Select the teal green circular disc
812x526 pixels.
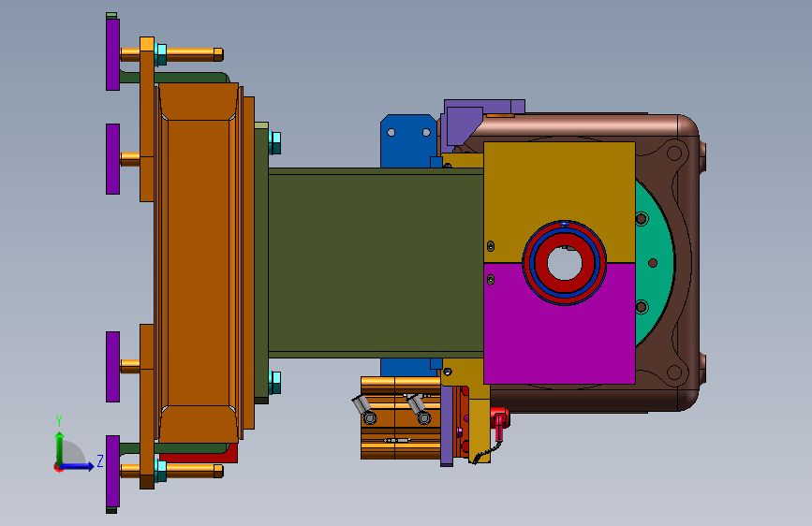point(654,263)
